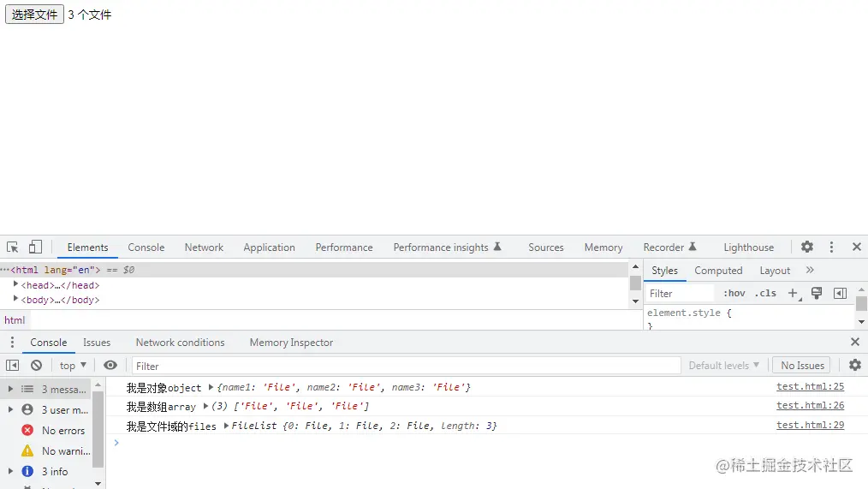
Task: Select the inspect element picker icon
Action: tap(12, 247)
